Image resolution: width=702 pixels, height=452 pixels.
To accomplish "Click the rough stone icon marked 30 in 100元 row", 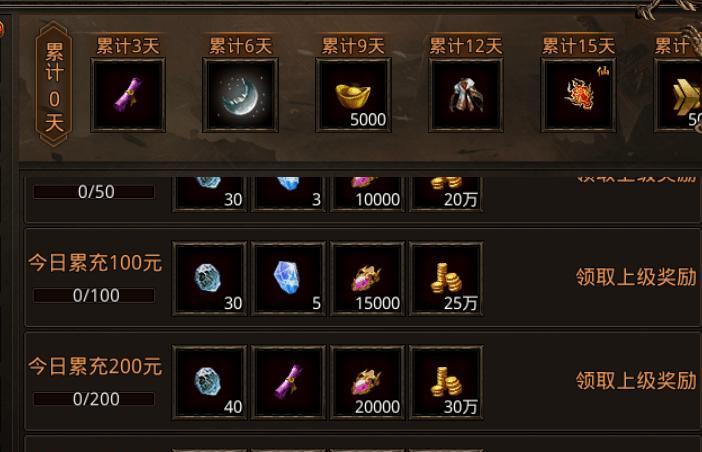I will (x=210, y=279).
